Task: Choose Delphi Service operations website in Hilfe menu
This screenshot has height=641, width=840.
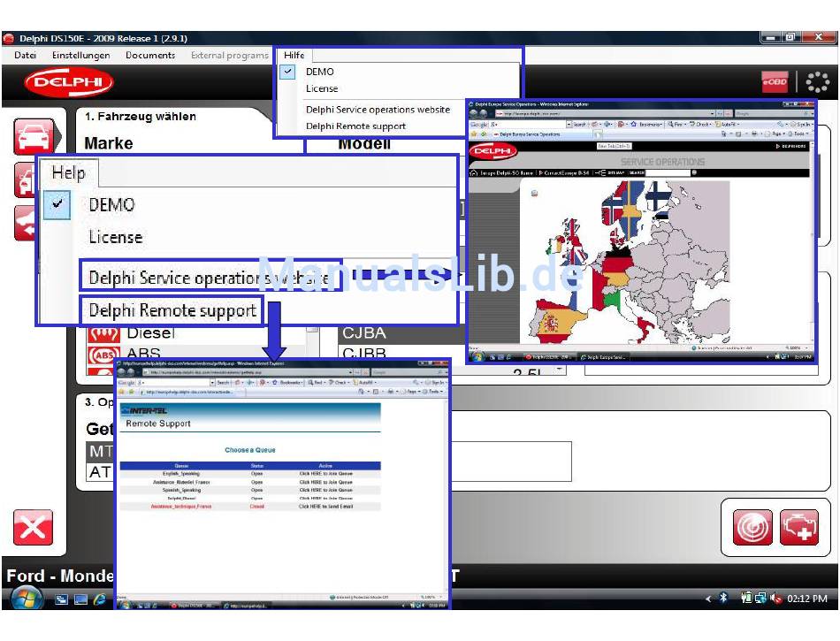Action: click(x=378, y=110)
